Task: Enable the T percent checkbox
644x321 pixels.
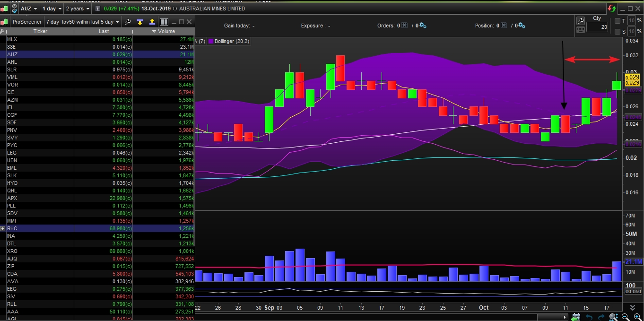Action: pyautogui.click(x=618, y=21)
